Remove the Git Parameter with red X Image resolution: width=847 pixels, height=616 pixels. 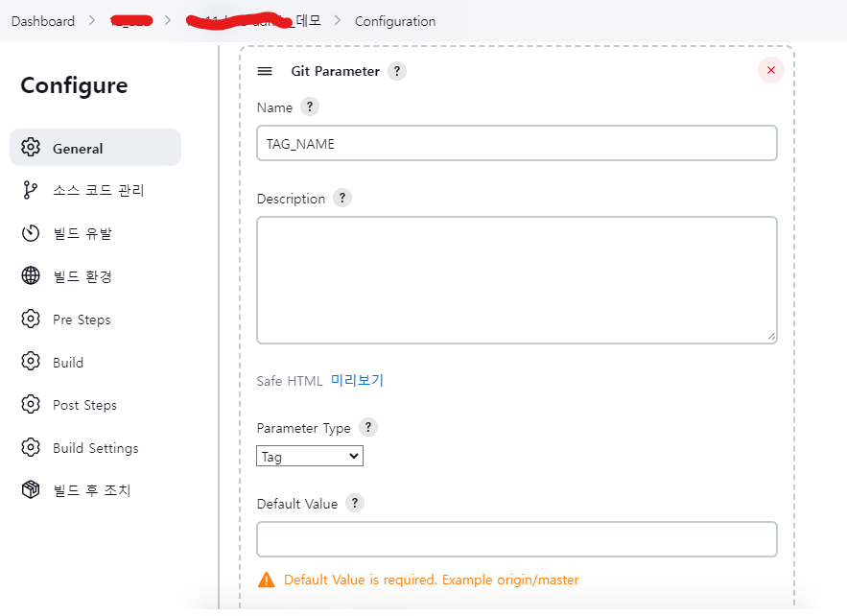771,70
